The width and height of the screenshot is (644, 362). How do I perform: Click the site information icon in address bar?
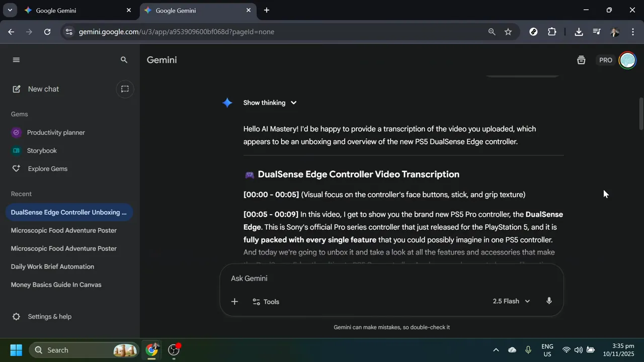pyautogui.click(x=69, y=32)
